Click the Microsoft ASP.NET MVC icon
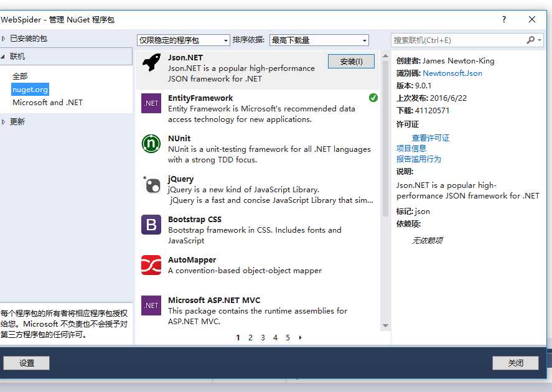Screen dimensions: 552x392 tap(151, 306)
